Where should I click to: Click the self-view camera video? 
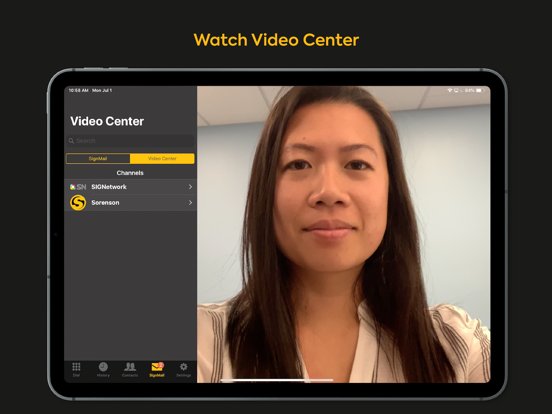[344, 234]
